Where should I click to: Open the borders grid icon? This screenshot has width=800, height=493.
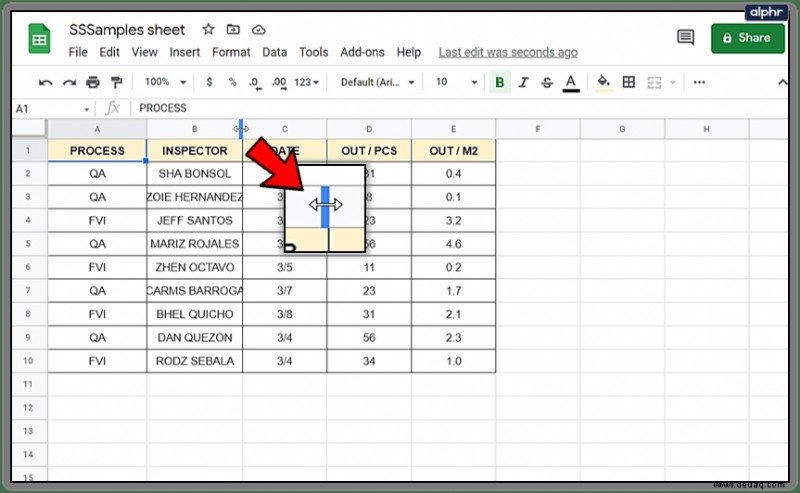[629, 82]
